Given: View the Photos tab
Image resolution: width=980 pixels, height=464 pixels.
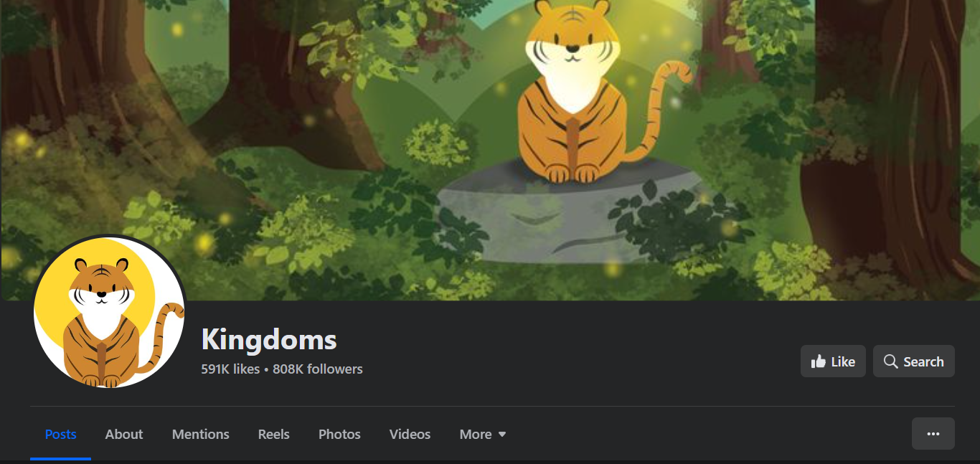Looking at the screenshot, I should (339, 434).
